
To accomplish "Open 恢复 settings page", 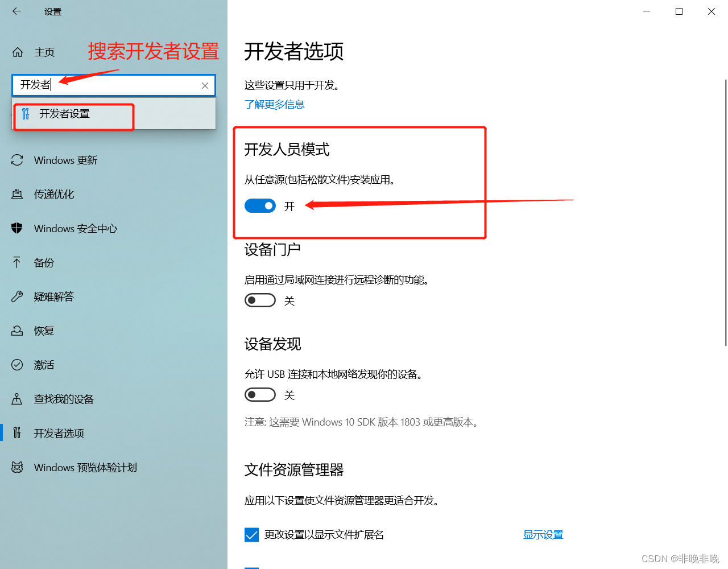I will click(44, 331).
